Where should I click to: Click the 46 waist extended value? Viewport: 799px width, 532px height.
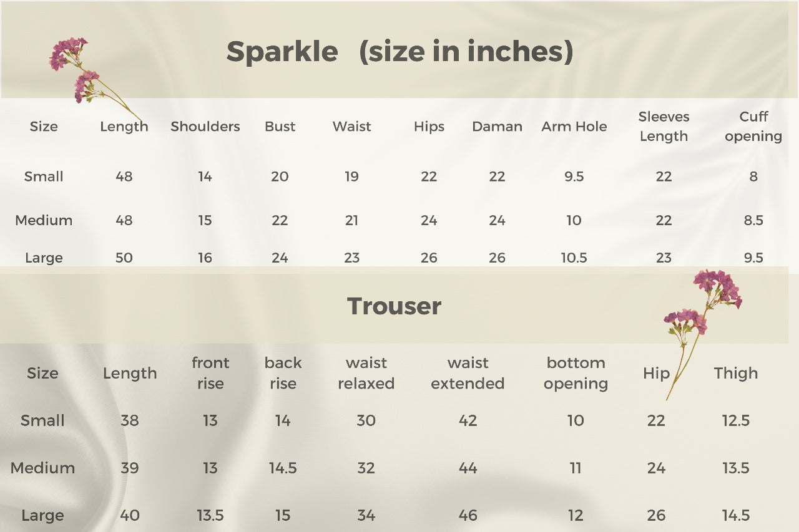pos(468,515)
